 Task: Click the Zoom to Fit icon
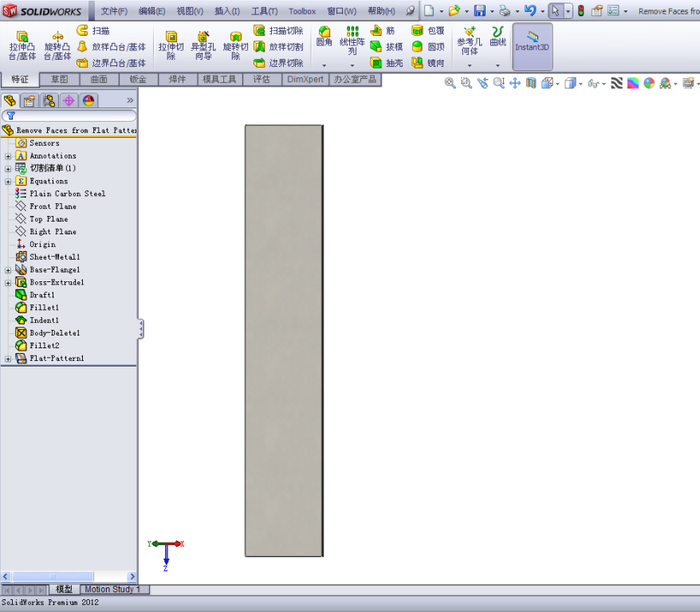coord(450,83)
